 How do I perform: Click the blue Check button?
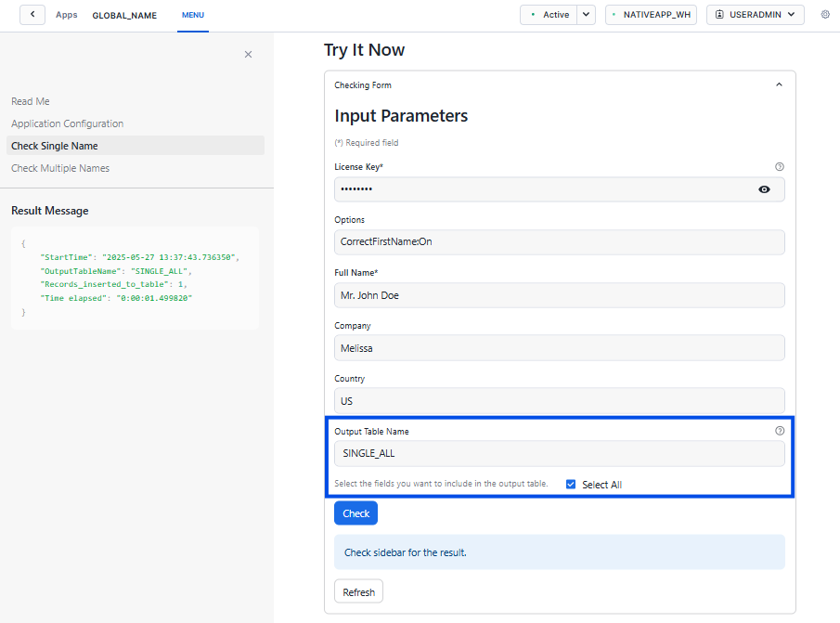pos(355,513)
